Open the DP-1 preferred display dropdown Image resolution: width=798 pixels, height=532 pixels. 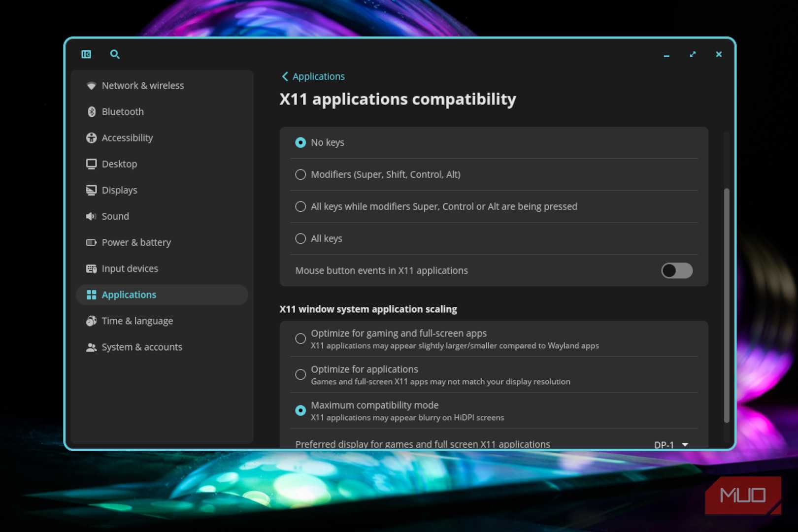[671, 444]
